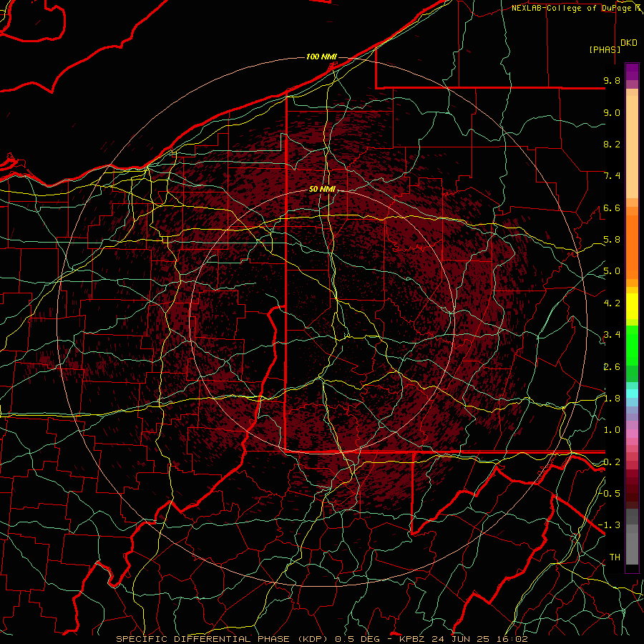Click the 2.6 value on the scale
The width and height of the screenshot is (644, 644).
click(x=612, y=367)
